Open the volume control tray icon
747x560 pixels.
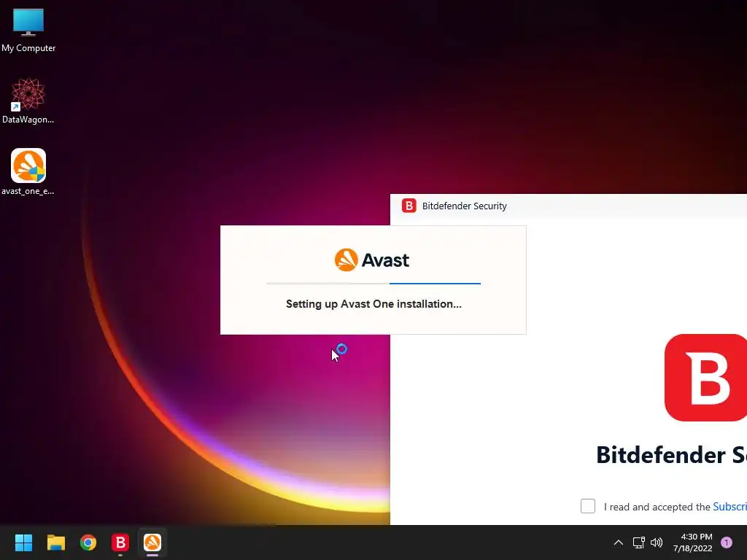[657, 542]
